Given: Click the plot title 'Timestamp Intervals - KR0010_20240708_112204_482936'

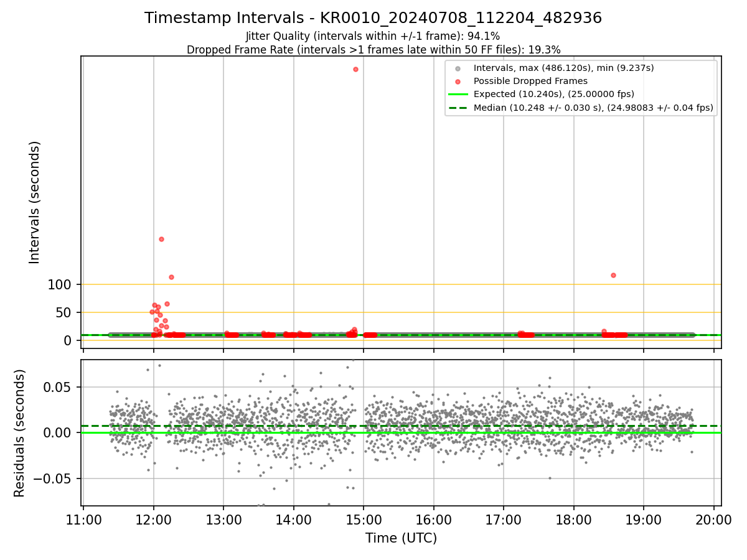Looking at the screenshot, I should click(x=373, y=18).
